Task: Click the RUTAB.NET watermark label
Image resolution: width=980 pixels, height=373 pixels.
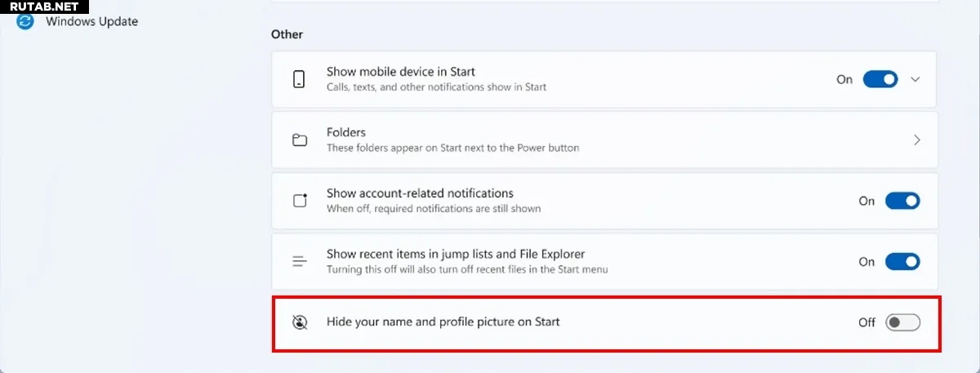Action: pos(44,7)
